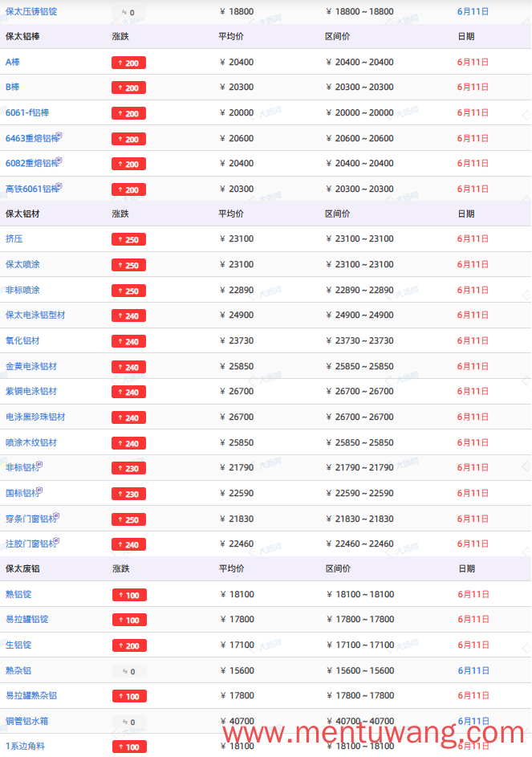Open the 6061-f铝棒 link

click(27, 113)
